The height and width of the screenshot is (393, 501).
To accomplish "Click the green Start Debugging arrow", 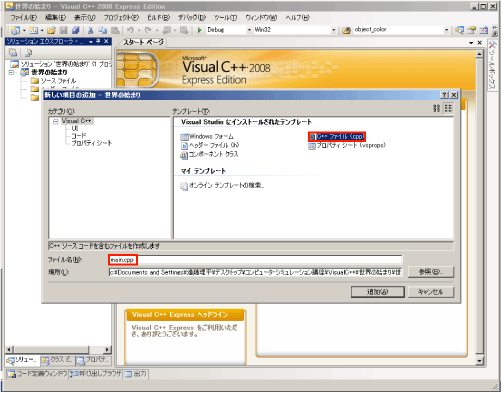I will [x=199, y=30].
